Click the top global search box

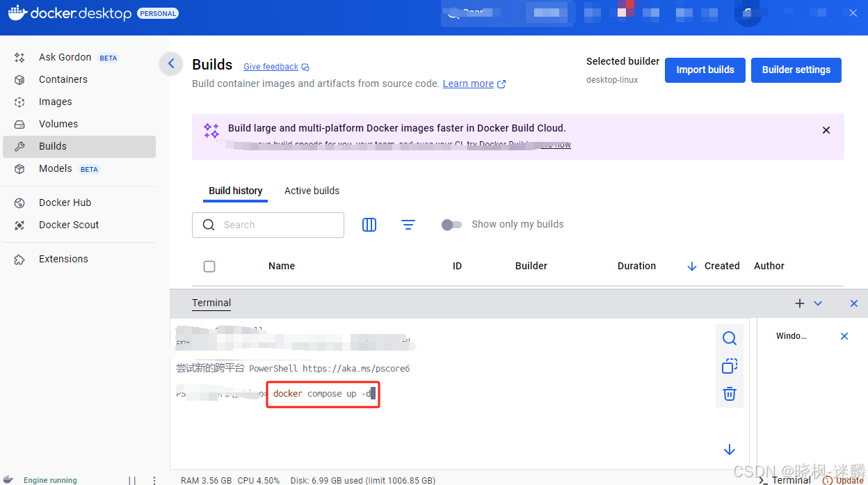point(508,13)
